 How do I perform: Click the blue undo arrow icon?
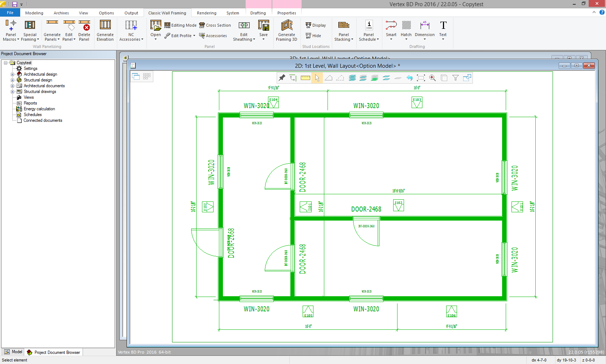(409, 78)
